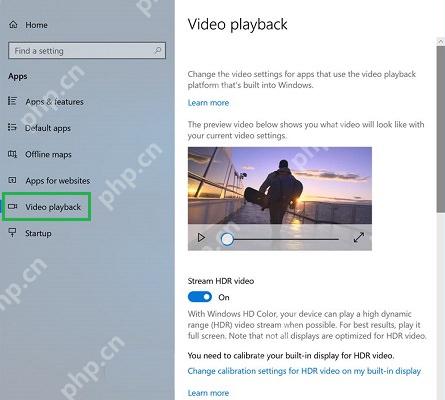The width and height of the screenshot is (445, 400).
Task: Click the Default apps icon
Action: pyautogui.click(x=12, y=127)
